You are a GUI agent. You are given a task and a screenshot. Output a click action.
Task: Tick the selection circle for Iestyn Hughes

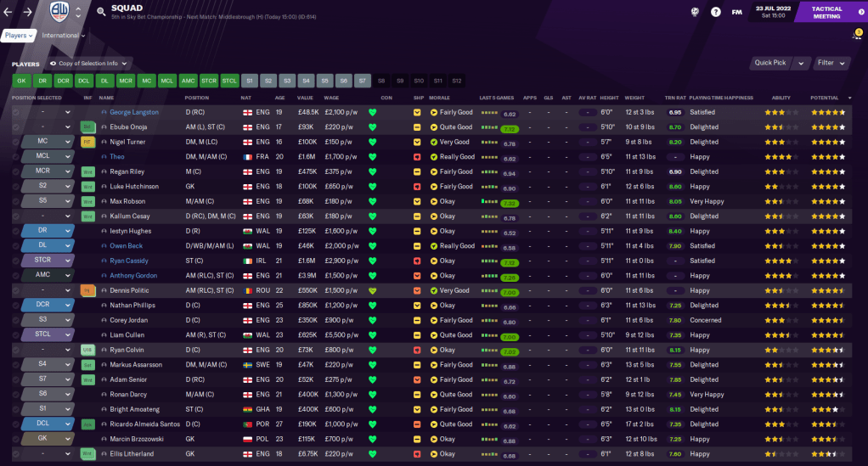pyautogui.click(x=15, y=231)
